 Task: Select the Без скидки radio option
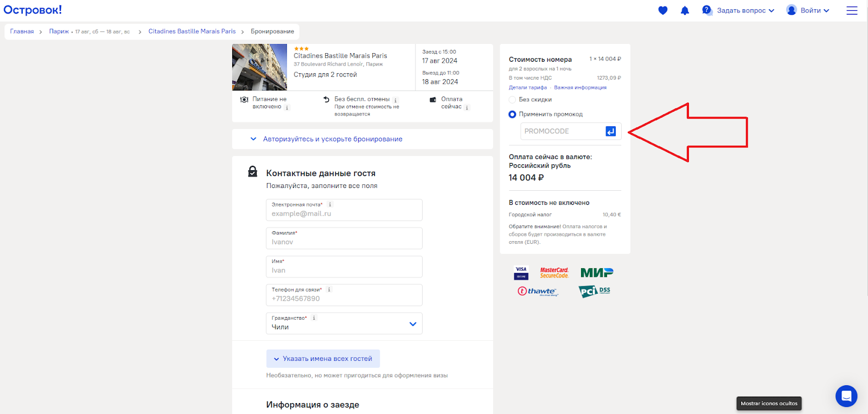click(x=512, y=100)
